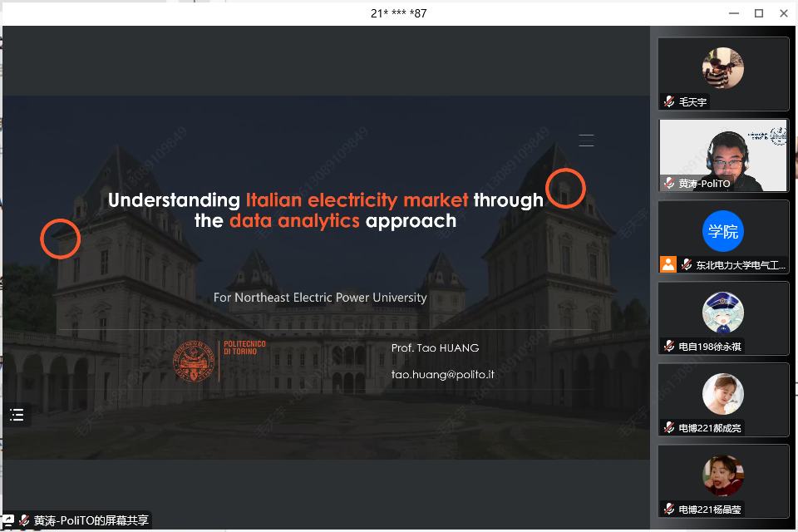798x532 pixels.
Task: Click the mic icon beside 电博221郝成亮
Action: coord(669,427)
